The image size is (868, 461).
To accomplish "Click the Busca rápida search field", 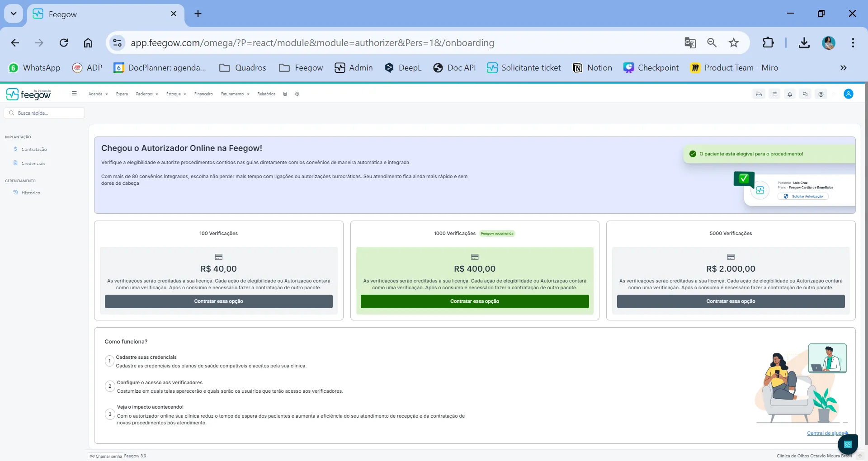I will click(x=44, y=113).
